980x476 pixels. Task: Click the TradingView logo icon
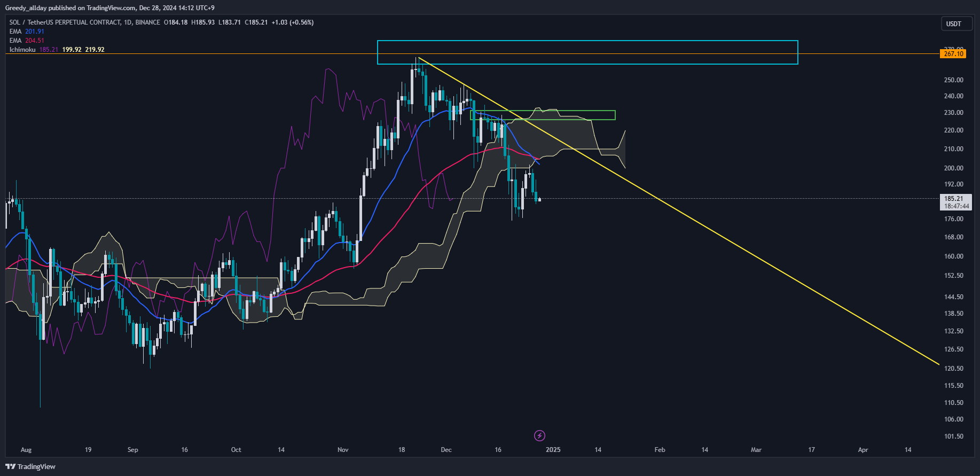point(10,466)
